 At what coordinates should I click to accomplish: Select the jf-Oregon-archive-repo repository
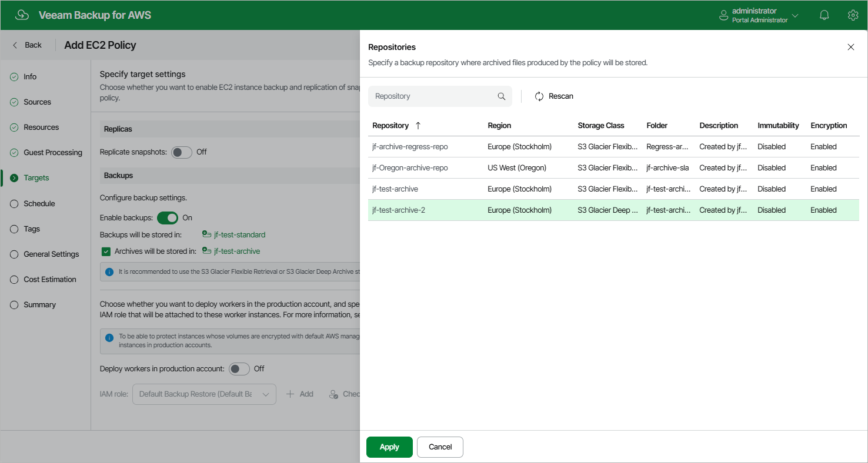point(613,168)
